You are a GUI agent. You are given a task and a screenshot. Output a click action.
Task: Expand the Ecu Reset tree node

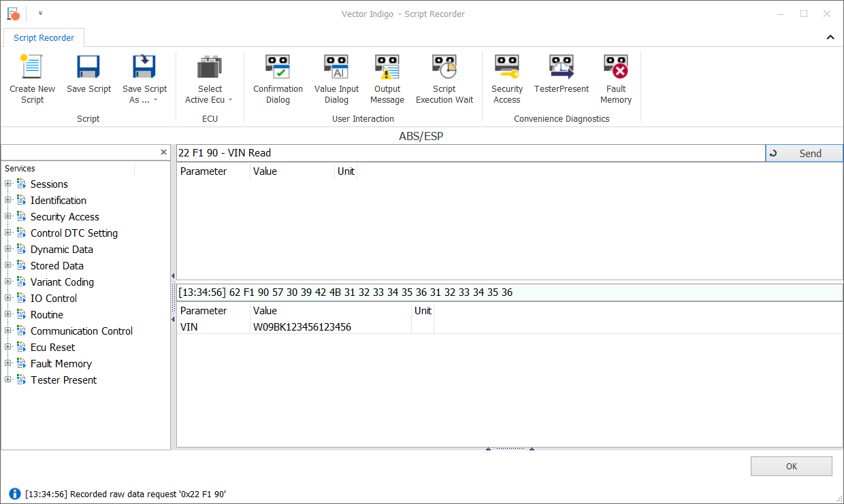(8, 347)
